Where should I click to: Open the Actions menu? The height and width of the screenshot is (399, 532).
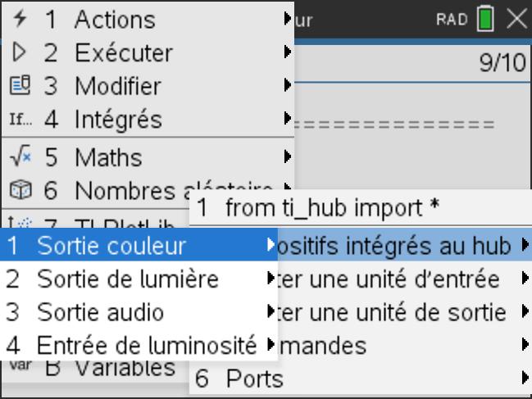(x=115, y=19)
